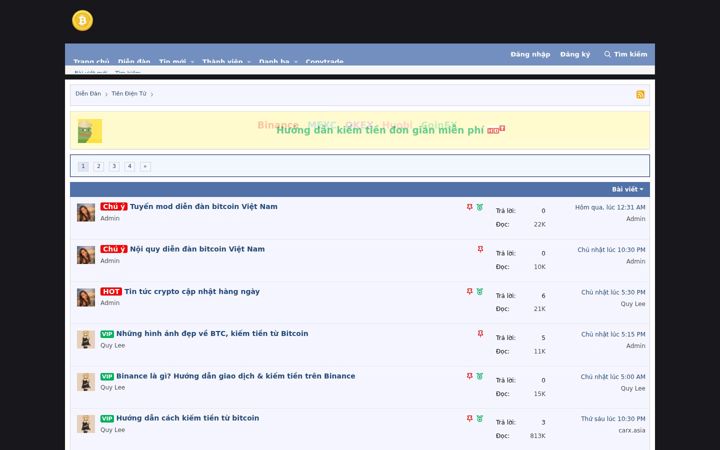Open thread 'Nội quy diễn đàn bitcoin Việt Nam'
The image size is (720, 450).
197,249
